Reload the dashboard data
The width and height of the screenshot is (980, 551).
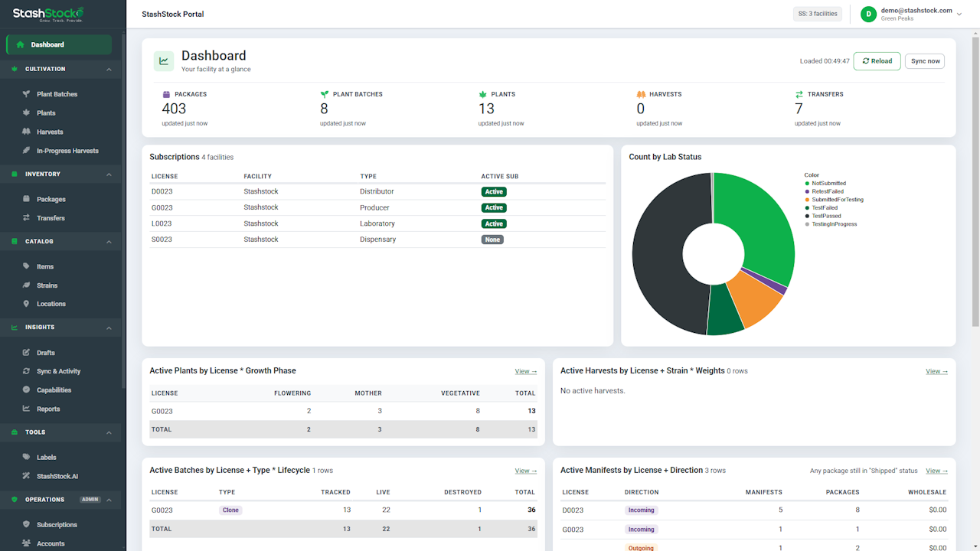coord(877,61)
